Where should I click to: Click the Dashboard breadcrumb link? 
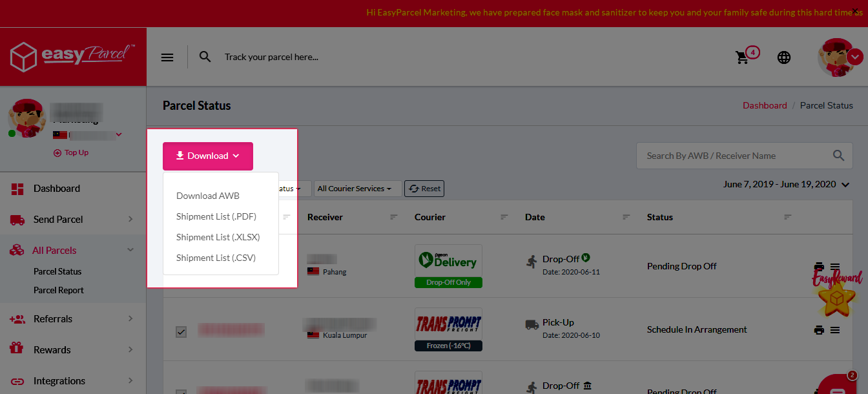pyautogui.click(x=765, y=105)
